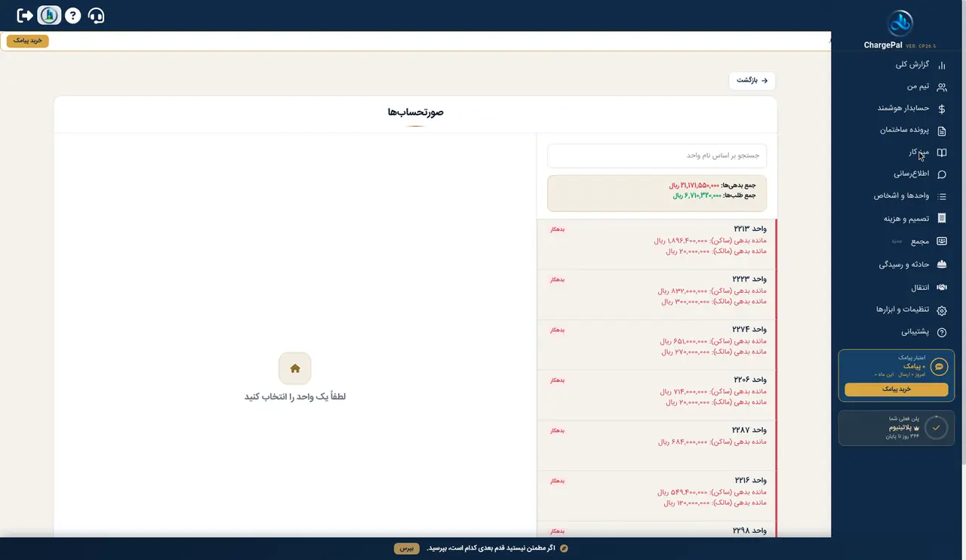Viewport: 966px width, 560px height.
Task: Click the جمع بدهی‌ها total amount
Action: pos(694,185)
